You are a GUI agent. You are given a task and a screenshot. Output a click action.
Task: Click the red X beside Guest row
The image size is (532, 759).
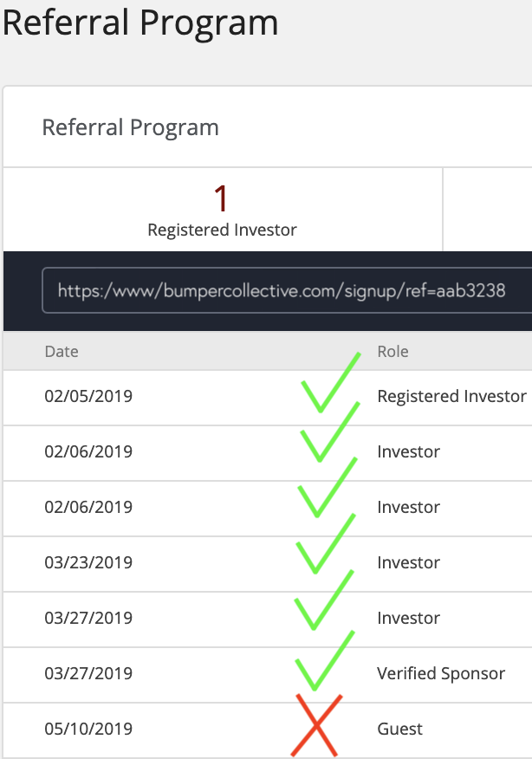(x=316, y=725)
